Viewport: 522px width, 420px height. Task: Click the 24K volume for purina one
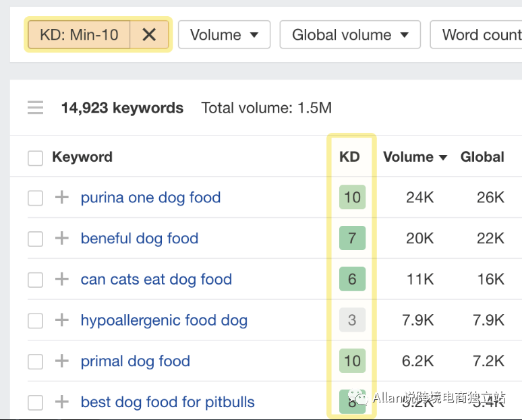[x=419, y=198]
